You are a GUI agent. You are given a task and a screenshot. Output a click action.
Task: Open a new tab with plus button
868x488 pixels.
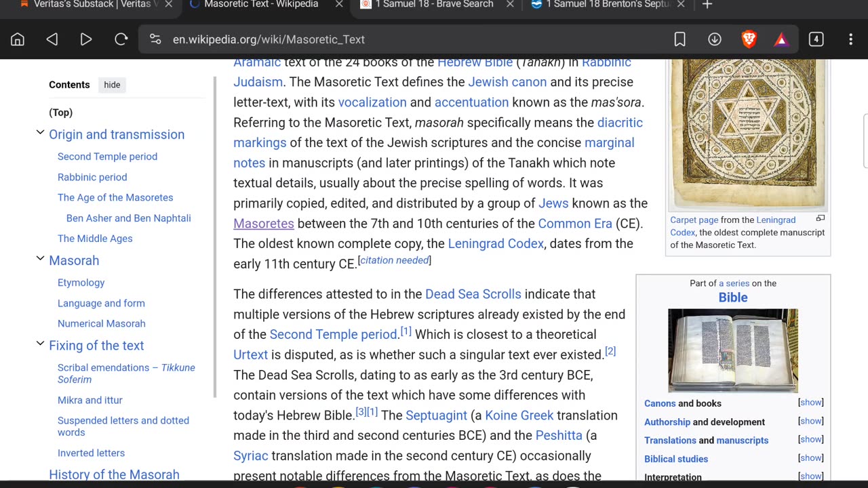[707, 5]
